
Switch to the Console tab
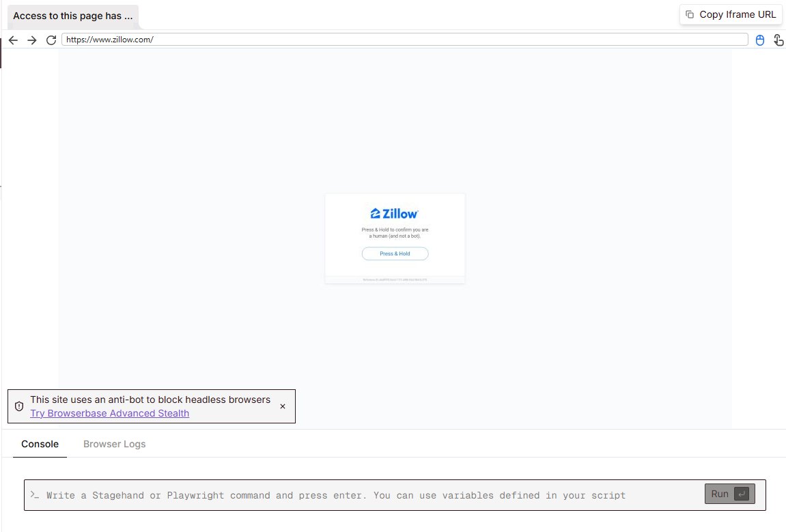click(x=40, y=444)
